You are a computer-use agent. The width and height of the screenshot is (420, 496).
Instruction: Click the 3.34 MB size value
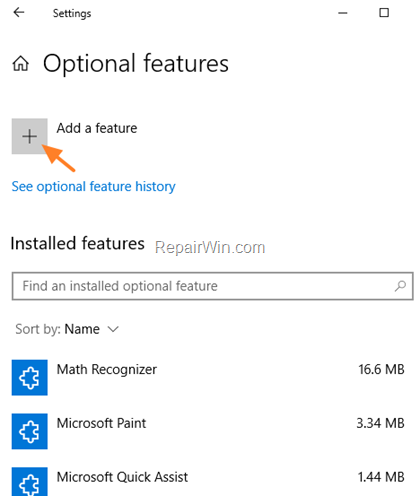(381, 423)
